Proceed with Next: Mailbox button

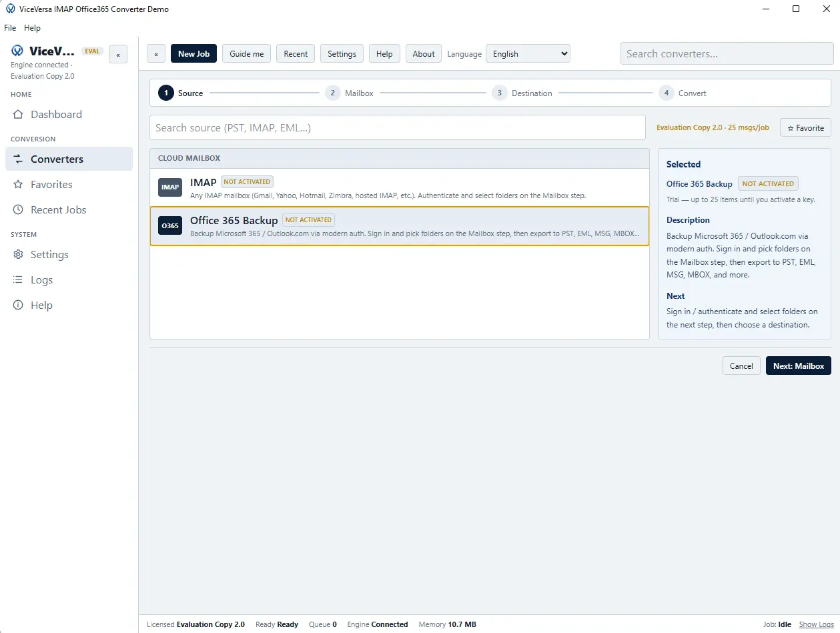tap(799, 366)
